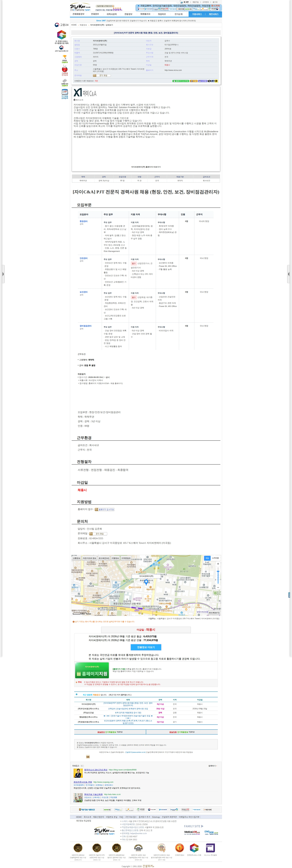Click the 회원가입 link at top
This screenshot has height=868, width=292.
pos(196,2)
